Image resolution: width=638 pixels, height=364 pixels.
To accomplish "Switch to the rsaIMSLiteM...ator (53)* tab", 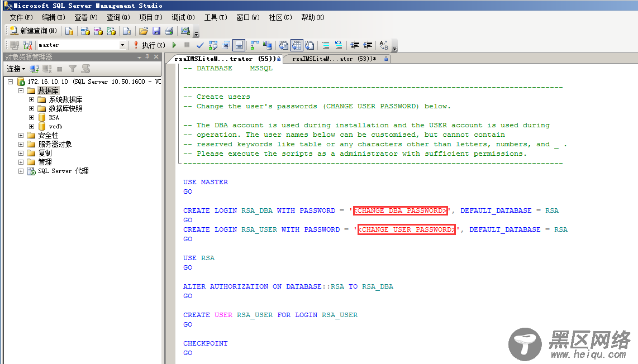I will coord(337,59).
